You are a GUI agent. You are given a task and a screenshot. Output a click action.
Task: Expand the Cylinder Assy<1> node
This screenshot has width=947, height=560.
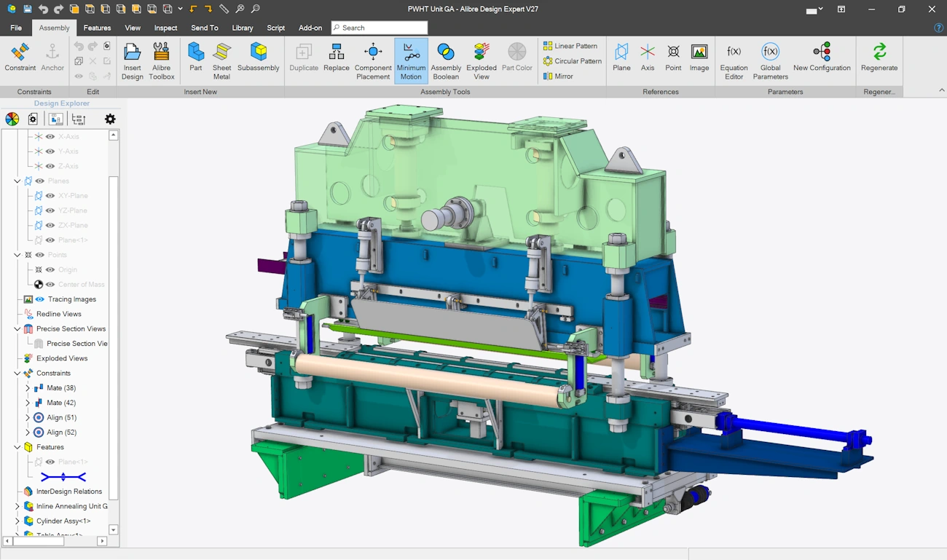tap(17, 521)
